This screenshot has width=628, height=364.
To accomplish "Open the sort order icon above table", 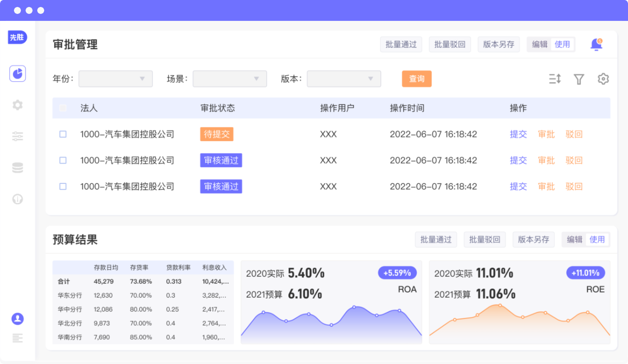I will click(555, 79).
